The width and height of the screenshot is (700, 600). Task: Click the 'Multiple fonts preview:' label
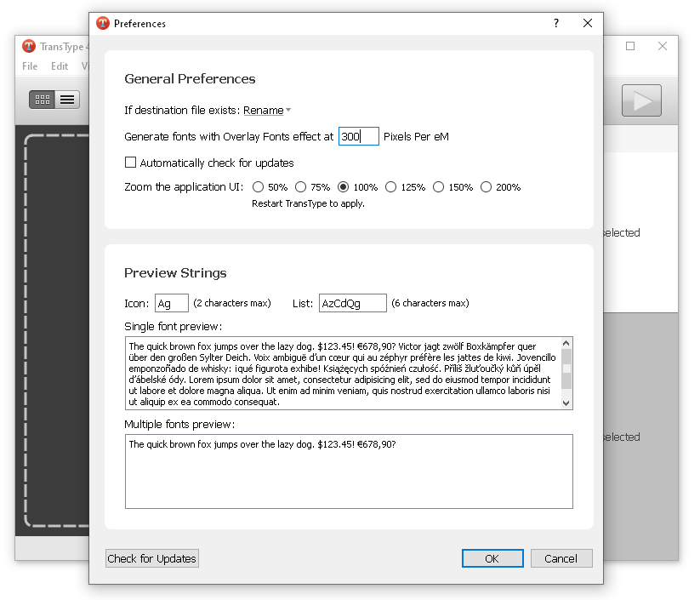(179, 425)
